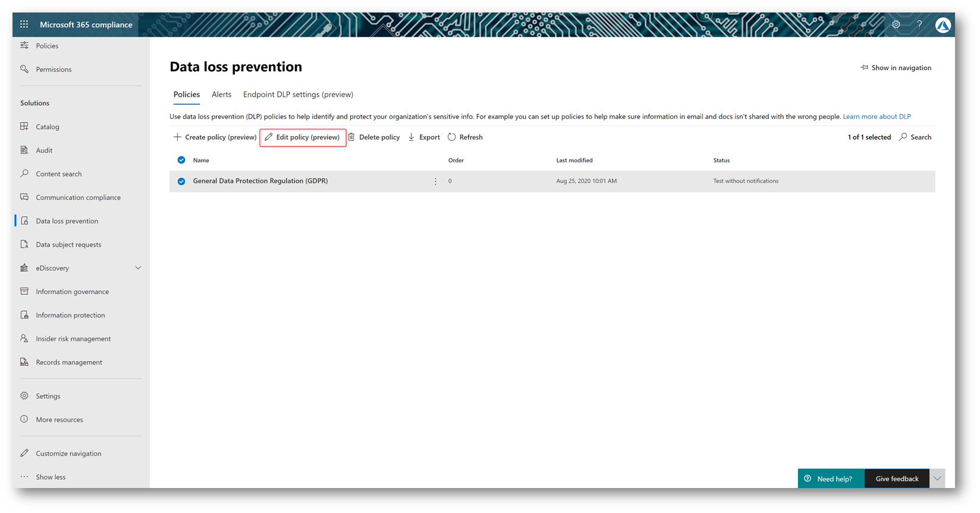Click Create policy (preview)
Screen dimensions: 980x513
pos(215,137)
